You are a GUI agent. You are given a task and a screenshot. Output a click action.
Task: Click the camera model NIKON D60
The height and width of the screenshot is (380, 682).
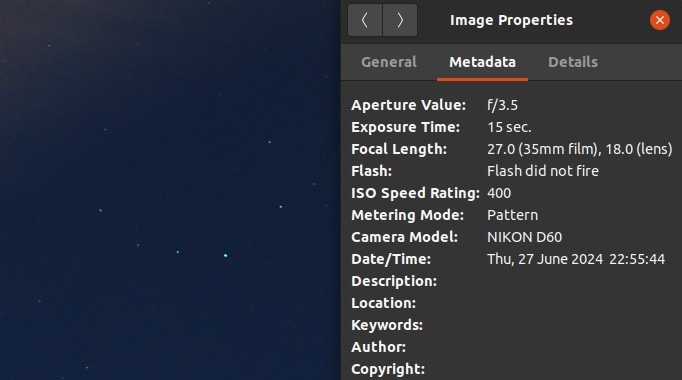click(525, 237)
